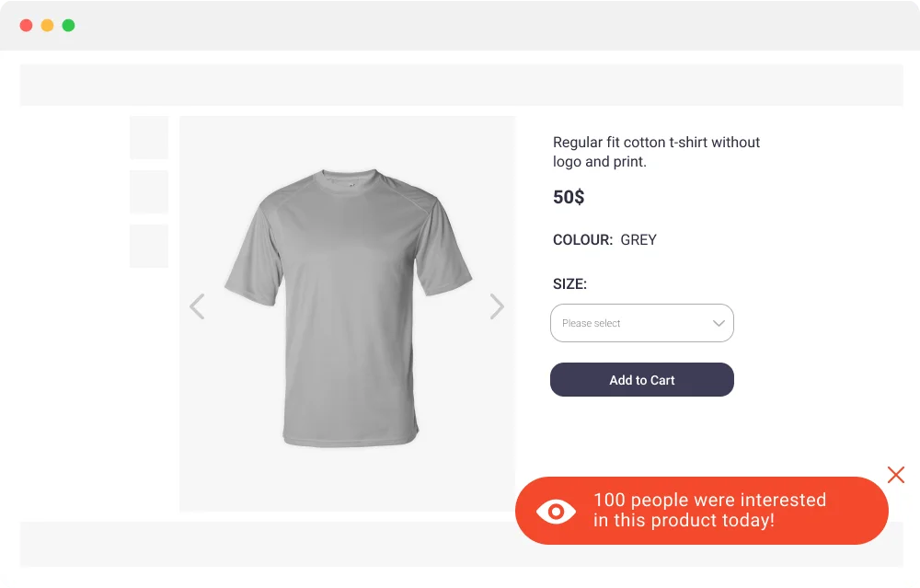Expand the next image using the right chevron
Image resolution: width=920 pixels, height=588 pixels.
click(x=497, y=306)
